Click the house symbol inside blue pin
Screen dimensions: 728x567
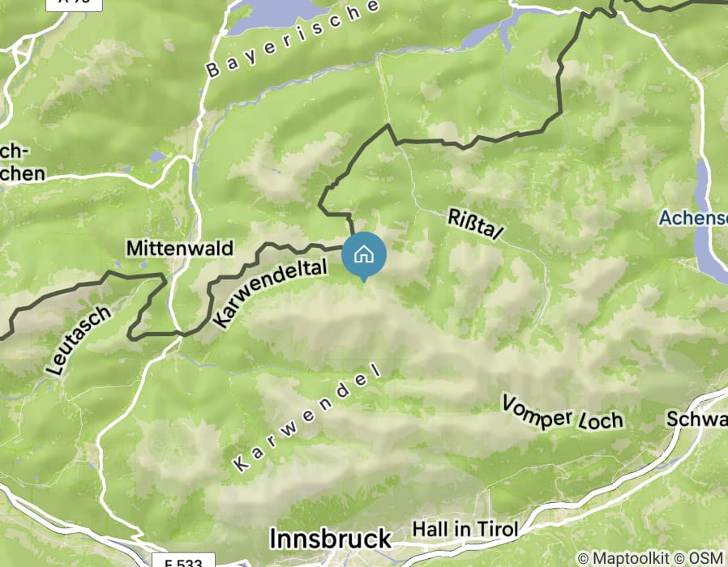pos(364,254)
